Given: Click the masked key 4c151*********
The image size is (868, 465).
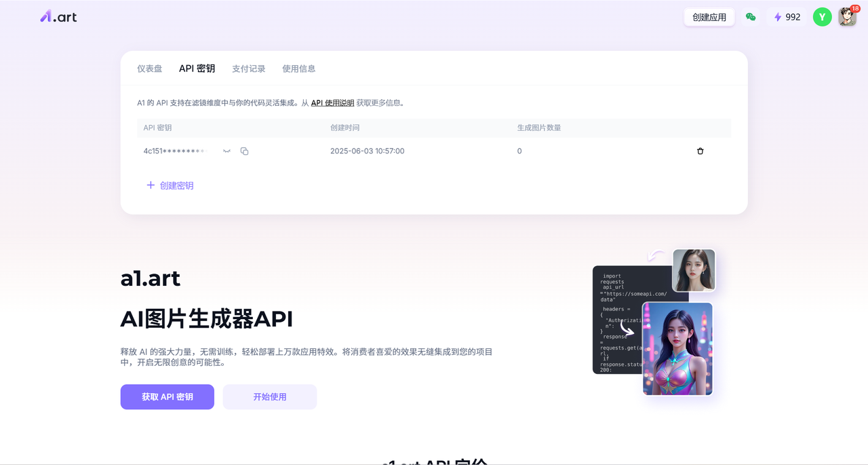Looking at the screenshot, I should [x=174, y=151].
